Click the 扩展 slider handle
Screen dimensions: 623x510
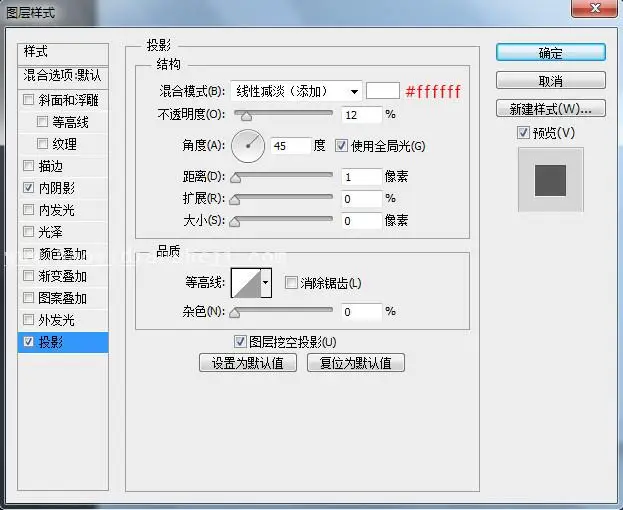tap(235, 199)
